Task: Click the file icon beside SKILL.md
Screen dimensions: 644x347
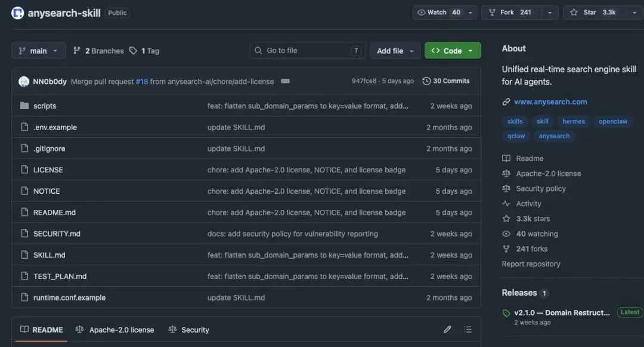Action: click(24, 255)
